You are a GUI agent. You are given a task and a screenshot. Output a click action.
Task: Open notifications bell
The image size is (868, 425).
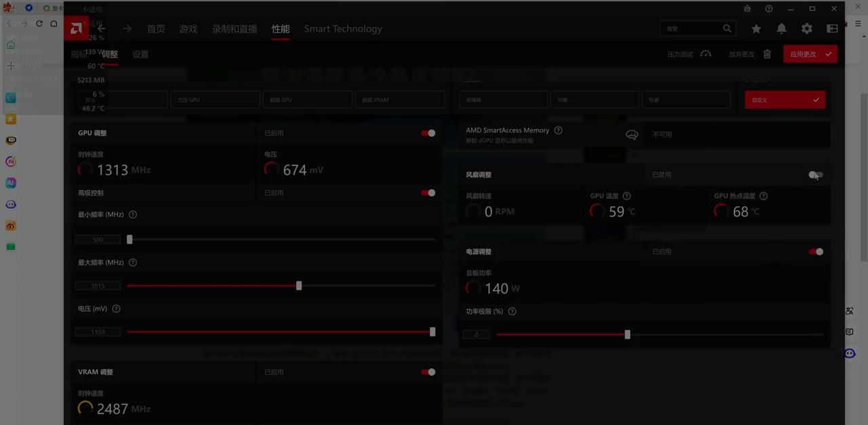[x=781, y=29]
